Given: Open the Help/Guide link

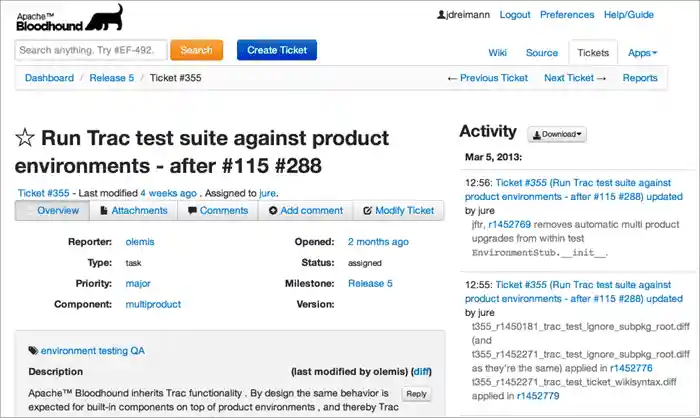Looking at the screenshot, I should click(629, 15).
